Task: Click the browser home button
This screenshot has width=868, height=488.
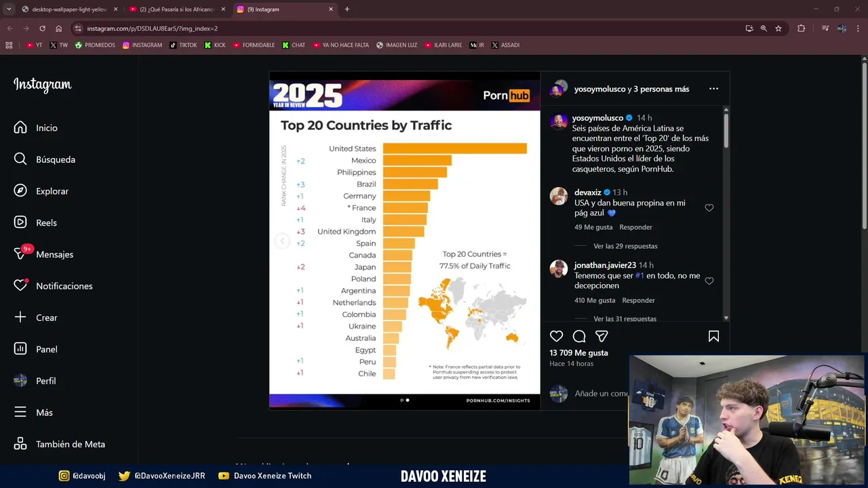Action: (x=58, y=28)
